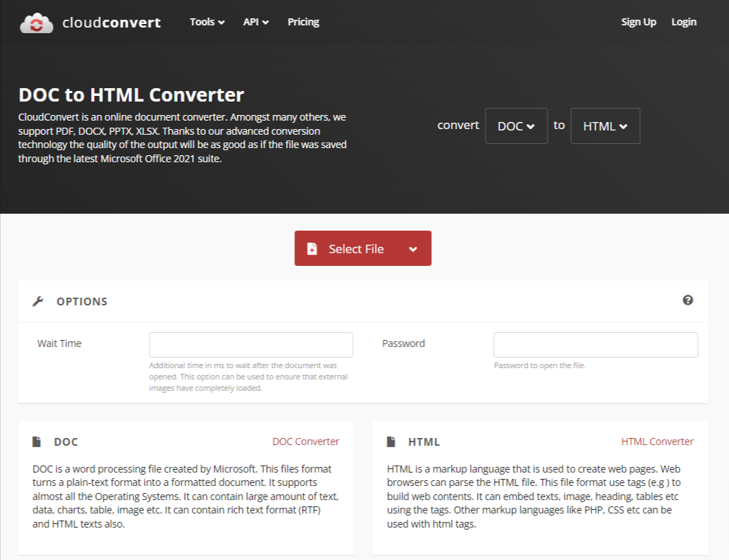Open the DOC Converter link
Screen dimensions: 729x560
click(306, 442)
